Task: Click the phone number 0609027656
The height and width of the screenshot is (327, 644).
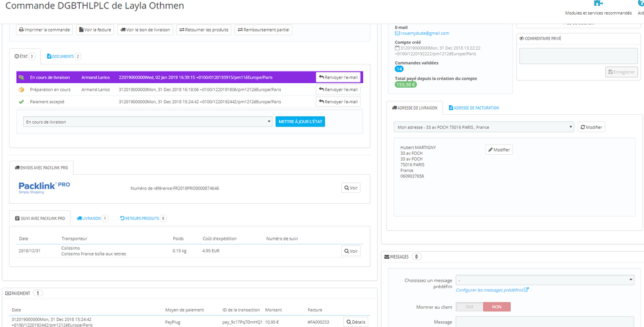Action: coord(412,176)
